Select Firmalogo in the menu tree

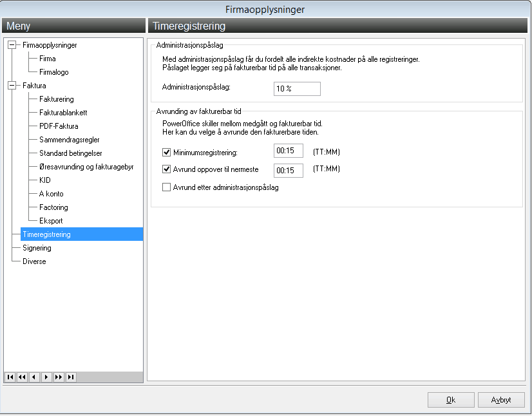[54, 72]
